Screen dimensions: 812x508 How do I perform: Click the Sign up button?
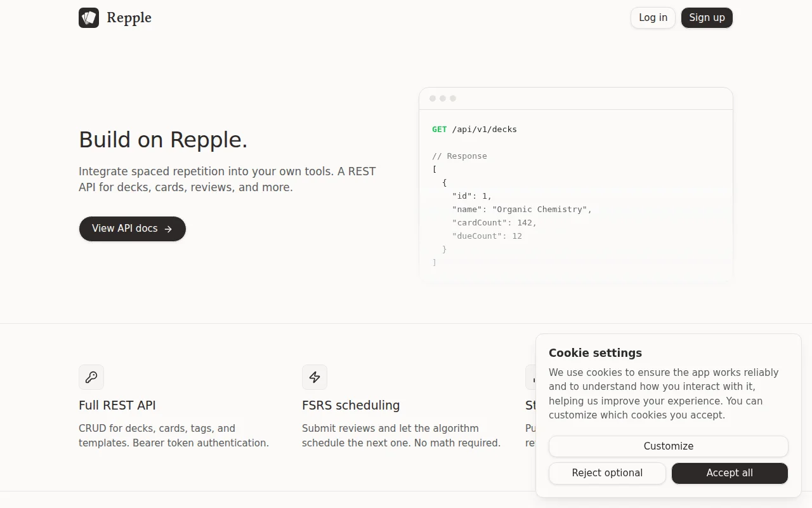click(x=707, y=18)
